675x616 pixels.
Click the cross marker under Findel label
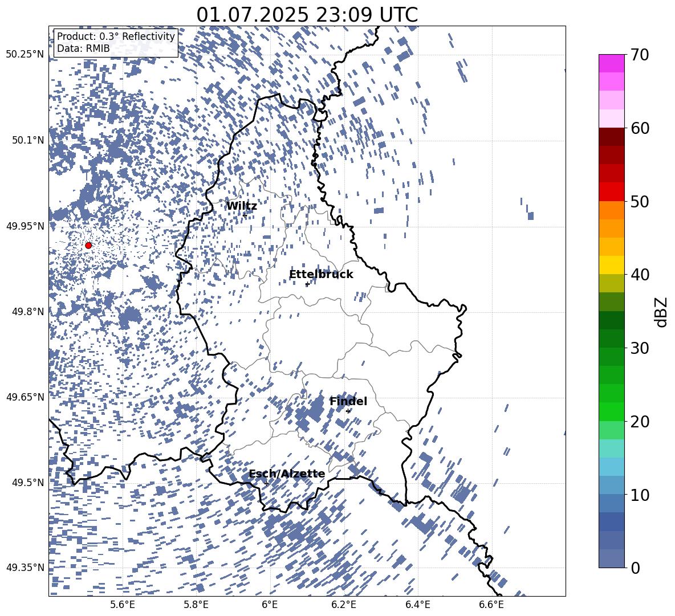(348, 411)
